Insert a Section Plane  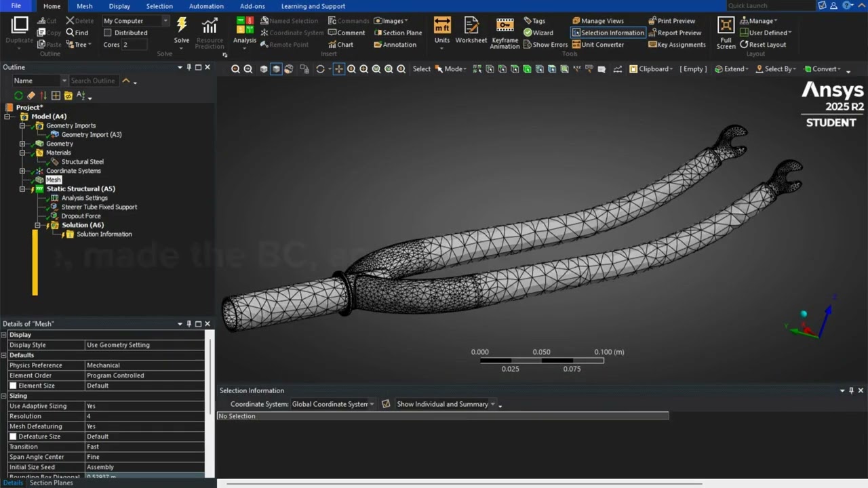click(397, 33)
